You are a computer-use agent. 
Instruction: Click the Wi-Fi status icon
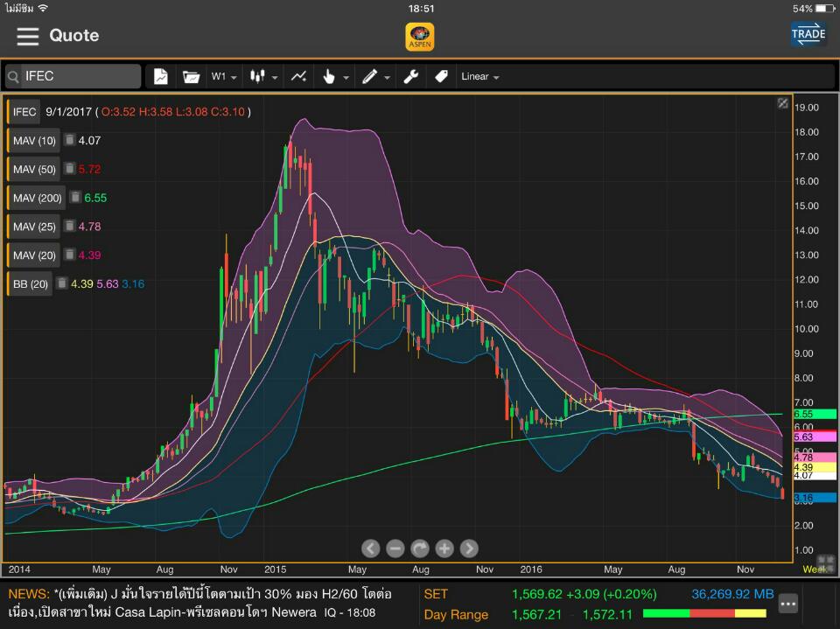click(x=43, y=8)
